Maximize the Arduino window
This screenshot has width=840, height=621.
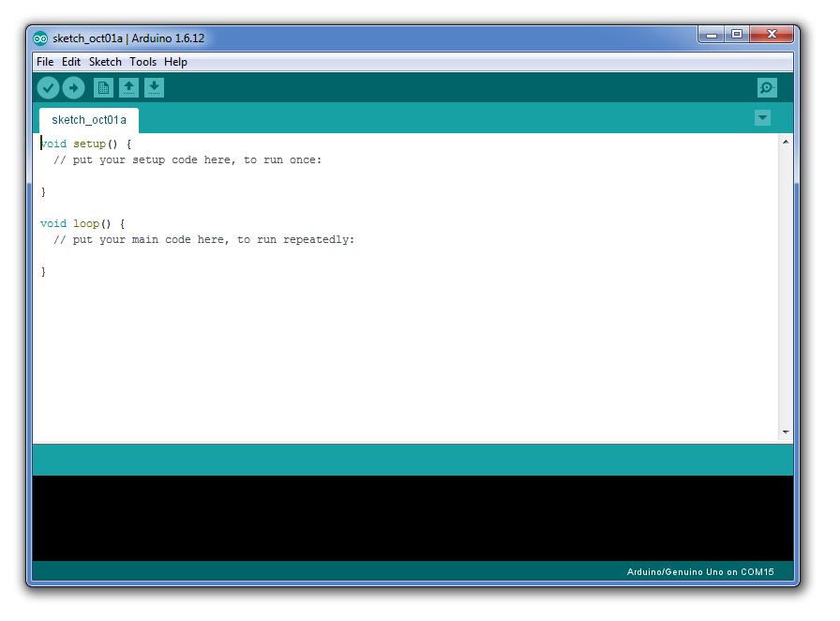(x=737, y=35)
